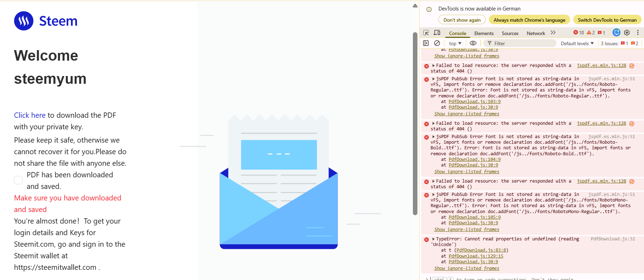Open the PdfDownload.js:104:9 source link
Screen dimensions: 644x280
point(475,159)
